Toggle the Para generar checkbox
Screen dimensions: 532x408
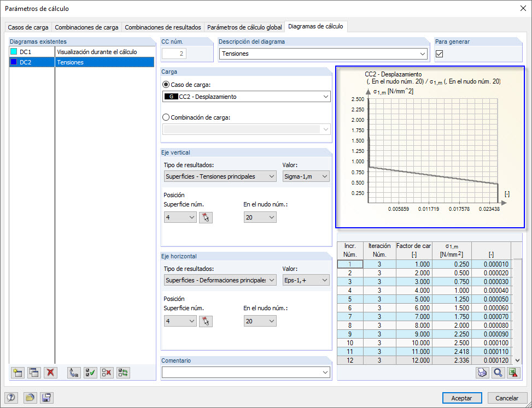[x=440, y=54]
